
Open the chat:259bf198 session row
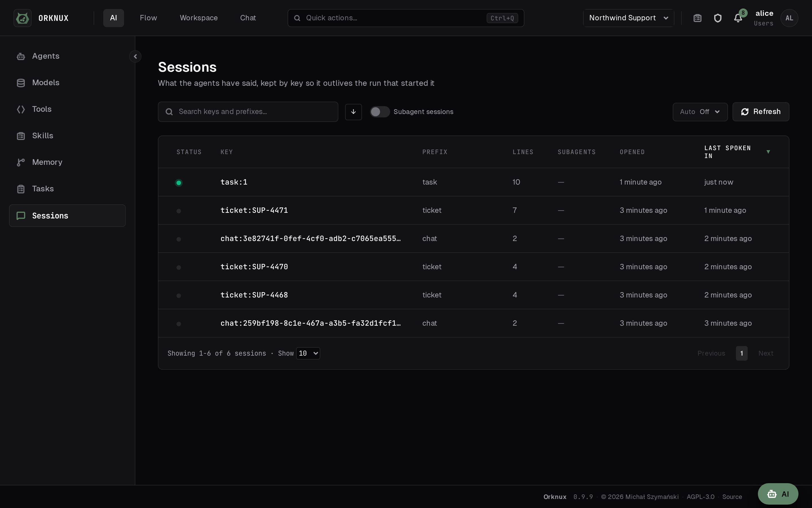pos(473,323)
